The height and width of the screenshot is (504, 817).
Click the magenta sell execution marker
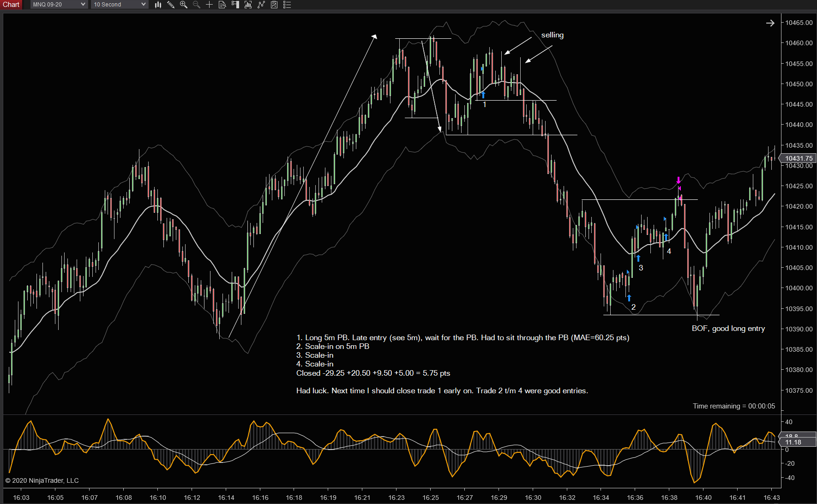click(x=679, y=180)
